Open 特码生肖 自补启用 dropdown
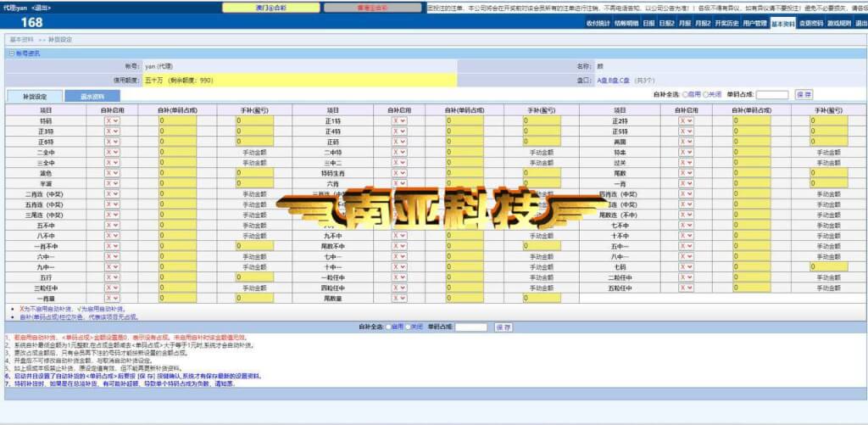 click(x=399, y=173)
